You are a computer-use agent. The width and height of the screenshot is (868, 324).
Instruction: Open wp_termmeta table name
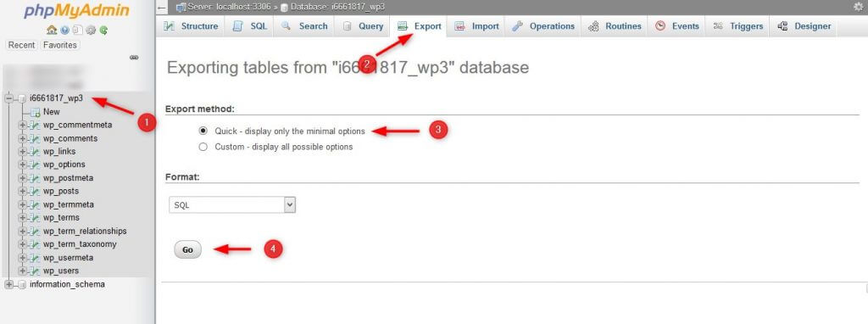coord(69,204)
